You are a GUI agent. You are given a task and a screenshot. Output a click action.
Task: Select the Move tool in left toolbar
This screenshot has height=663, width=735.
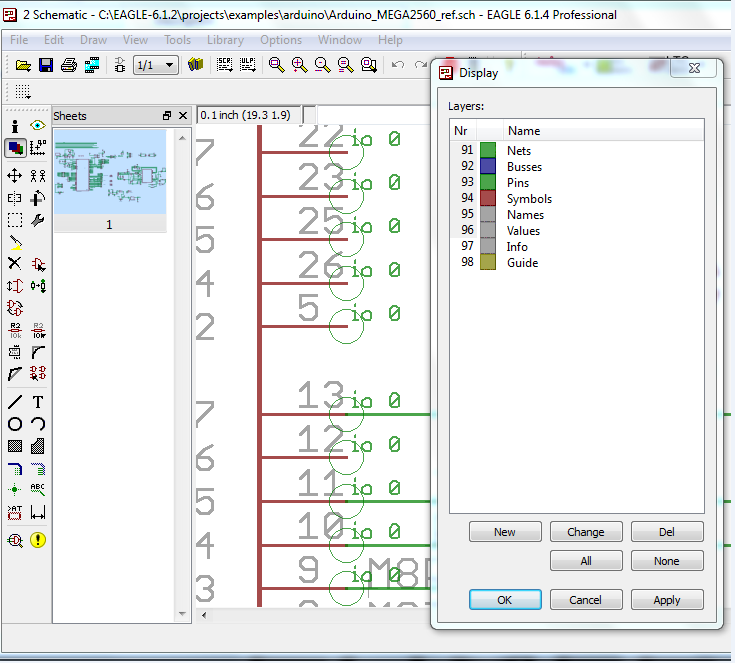pyautogui.click(x=15, y=175)
